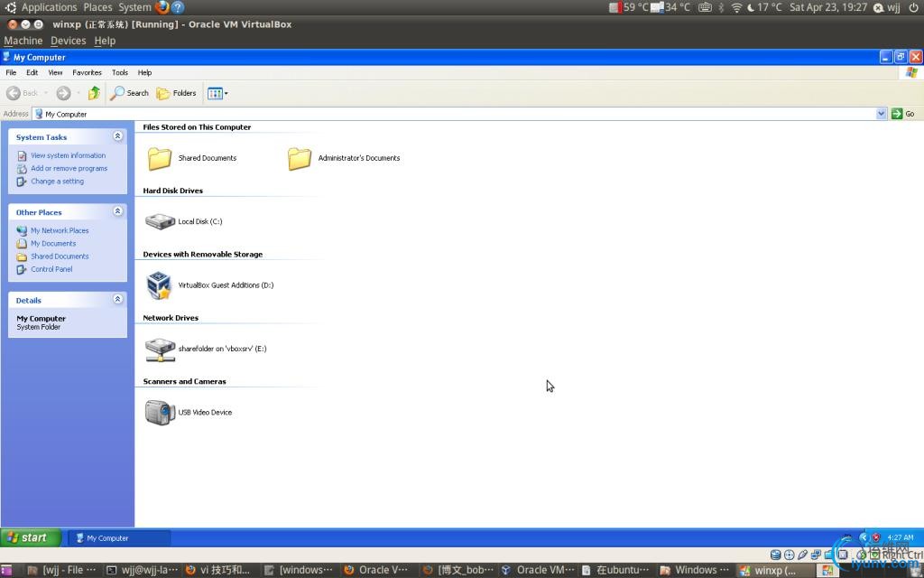Click Add or remove programs link
Viewport: 924px width, 578px height.
pyautogui.click(x=69, y=169)
